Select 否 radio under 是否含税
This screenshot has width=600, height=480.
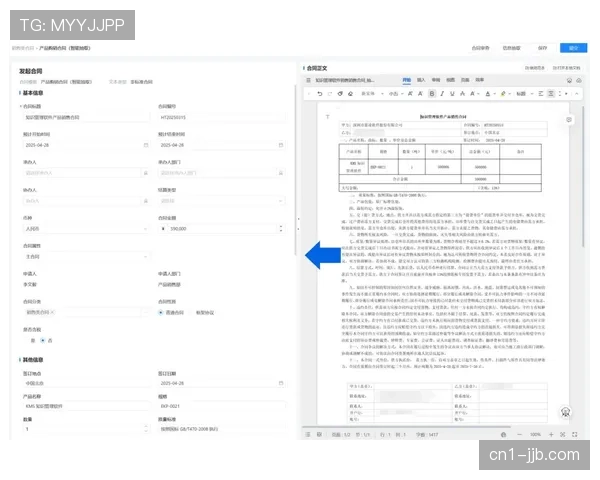[42, 339]
